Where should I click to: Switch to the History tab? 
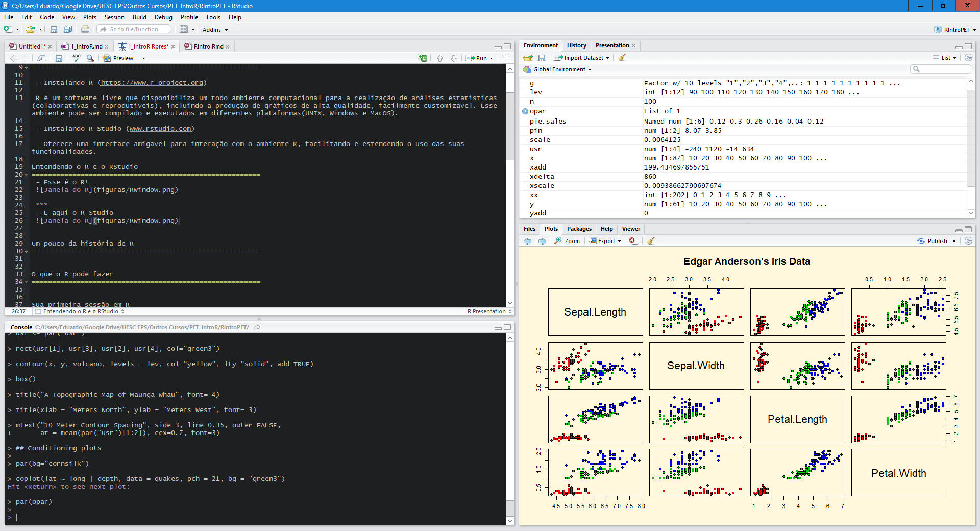[x=577, y=45]
